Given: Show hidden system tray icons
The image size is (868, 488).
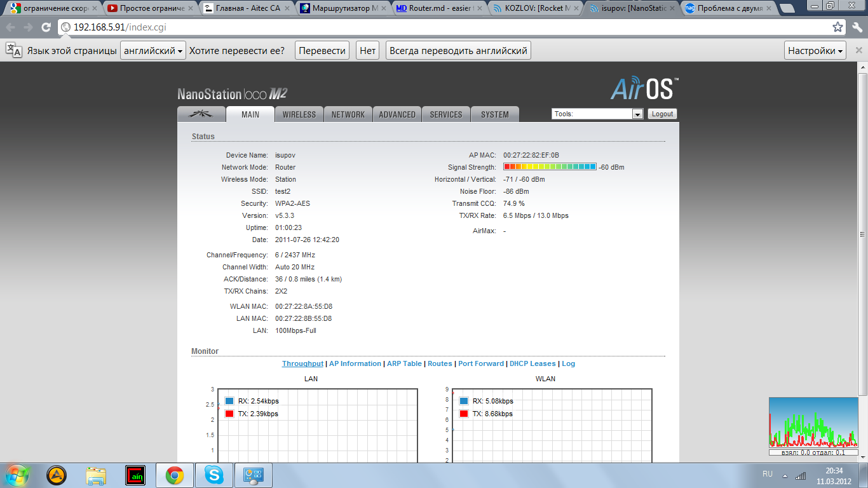Looking at the screenshot, I should click(x=785, y=475).
